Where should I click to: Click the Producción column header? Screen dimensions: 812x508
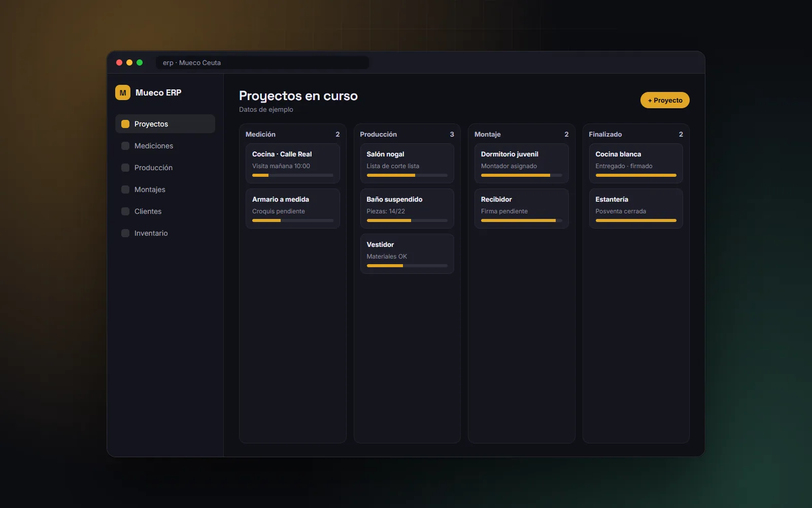coord(407,134)
